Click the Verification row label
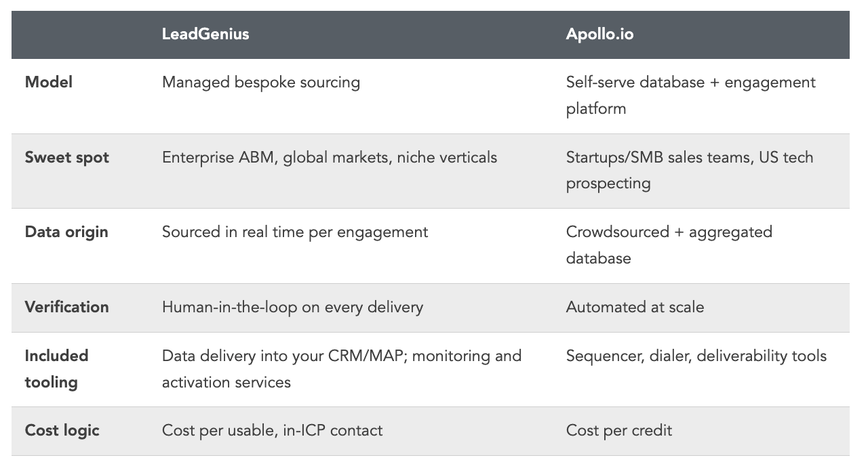This screenshot has height=462, width=868. click(x=67, y=307)
